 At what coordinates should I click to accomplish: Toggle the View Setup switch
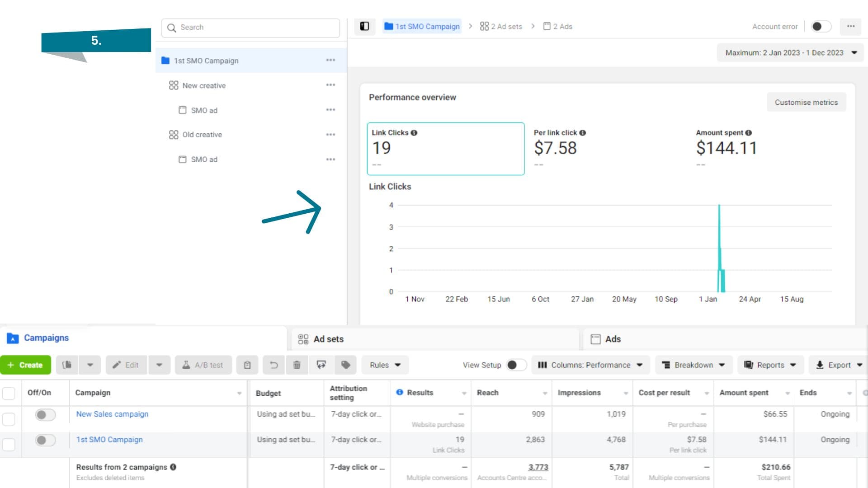point(516,365)
